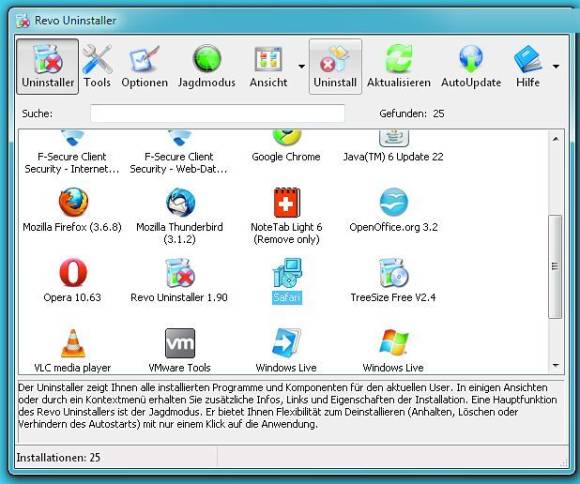
Task: Select the Windows Live entry with the Windows flag icon
Action: (x=393, y=350)
